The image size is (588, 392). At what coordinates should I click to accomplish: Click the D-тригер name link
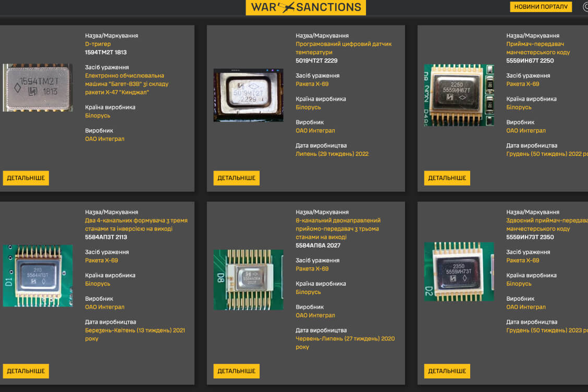tap(98, 44)
